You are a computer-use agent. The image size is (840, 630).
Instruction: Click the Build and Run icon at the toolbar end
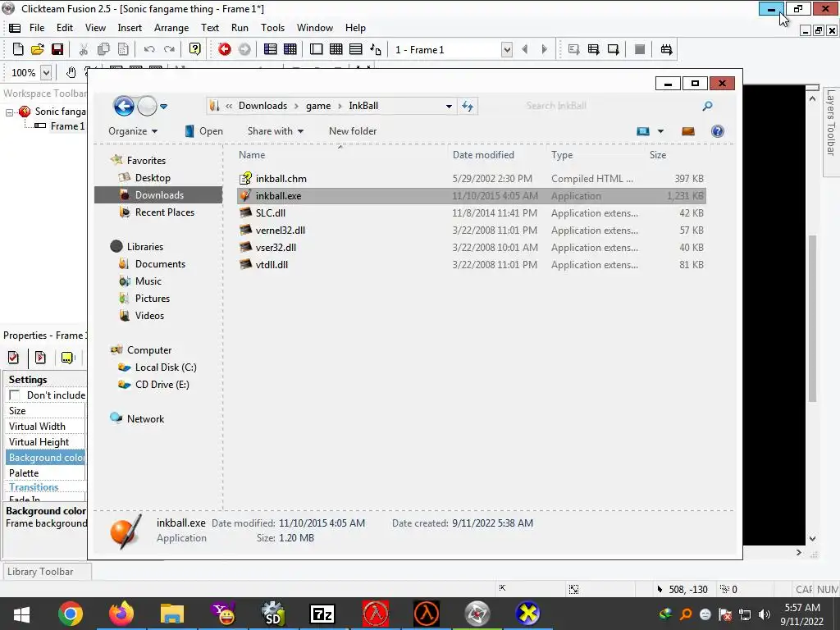[x=666, y=49]
